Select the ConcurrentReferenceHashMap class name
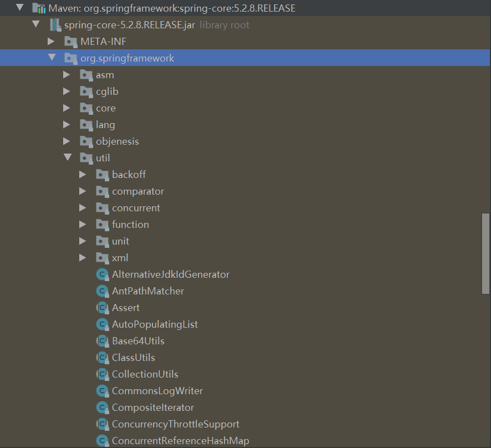This screenshot has height=448, width=491. (x=180, y=441)
